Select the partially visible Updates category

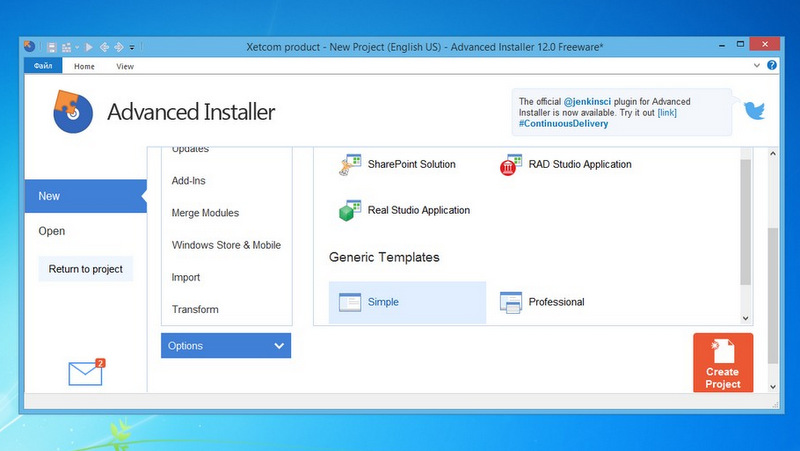coord(190,149)
